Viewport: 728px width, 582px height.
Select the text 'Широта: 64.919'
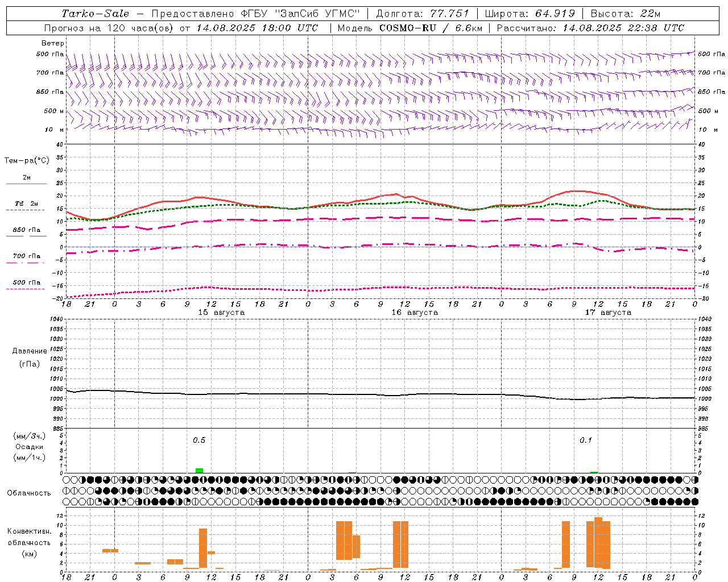click(530, 14)
